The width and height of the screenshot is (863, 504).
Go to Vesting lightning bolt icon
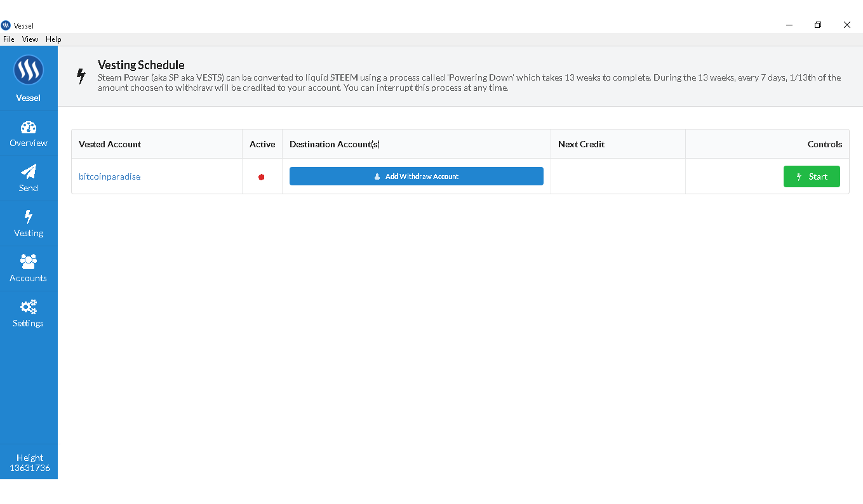click(x=29, y=217)
